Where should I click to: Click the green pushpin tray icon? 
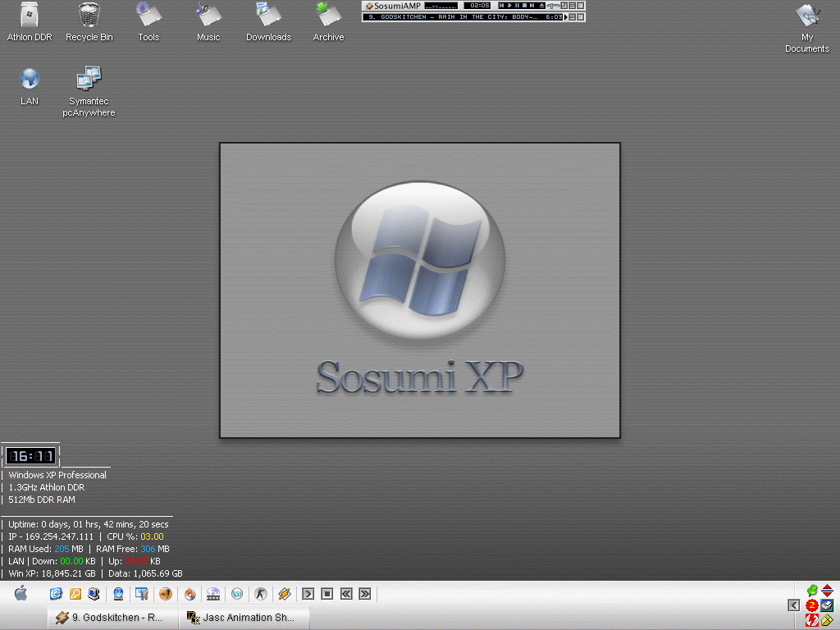click(812, 591)
